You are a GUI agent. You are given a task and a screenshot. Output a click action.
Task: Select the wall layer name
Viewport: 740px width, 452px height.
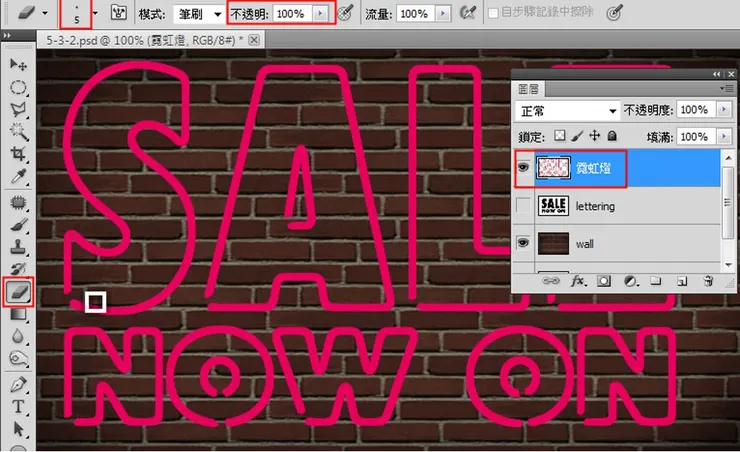[585, 244]
